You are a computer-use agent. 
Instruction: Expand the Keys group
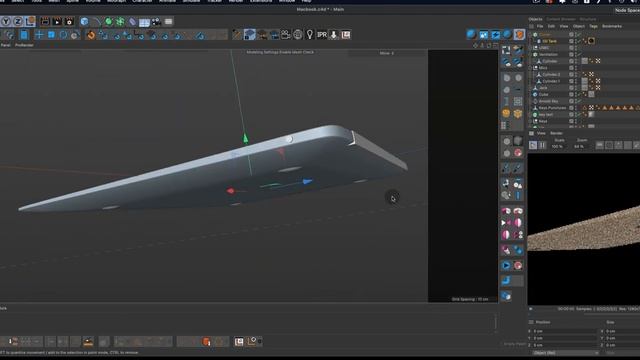pos(531,121)
